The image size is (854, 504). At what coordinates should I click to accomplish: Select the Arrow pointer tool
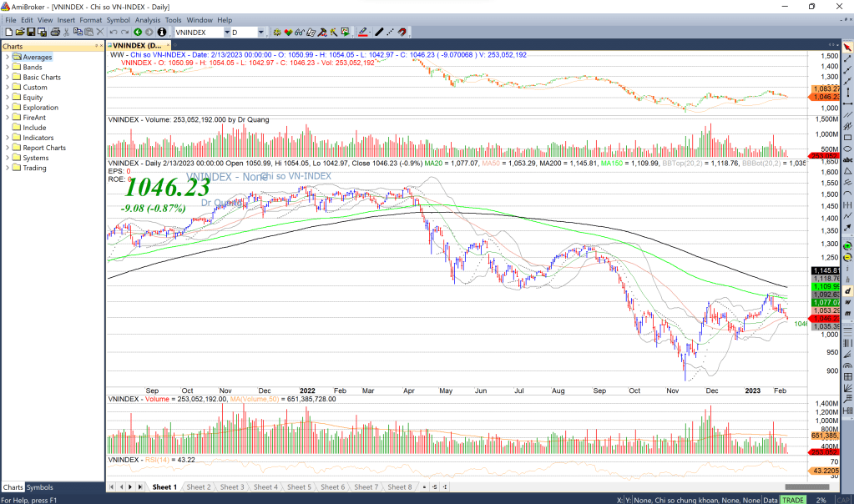(847, 48)
